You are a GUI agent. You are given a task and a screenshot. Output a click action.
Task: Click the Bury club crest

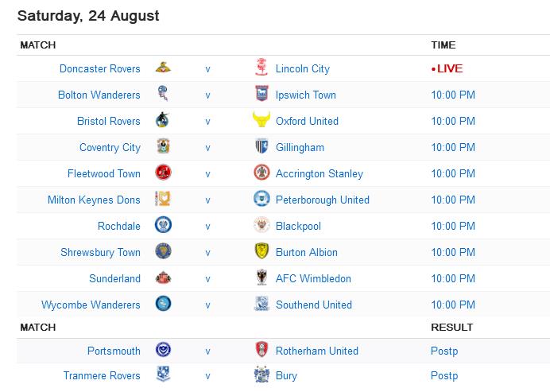point(261,375)
